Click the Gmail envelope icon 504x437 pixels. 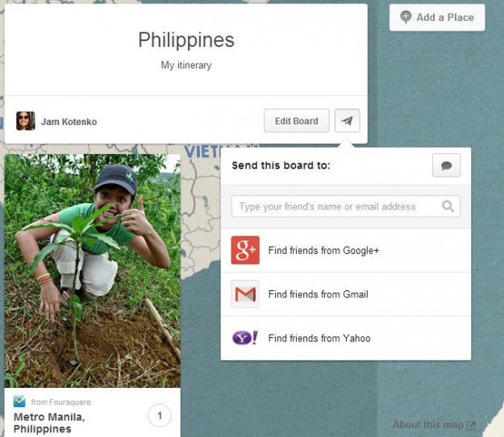point(245,294)
